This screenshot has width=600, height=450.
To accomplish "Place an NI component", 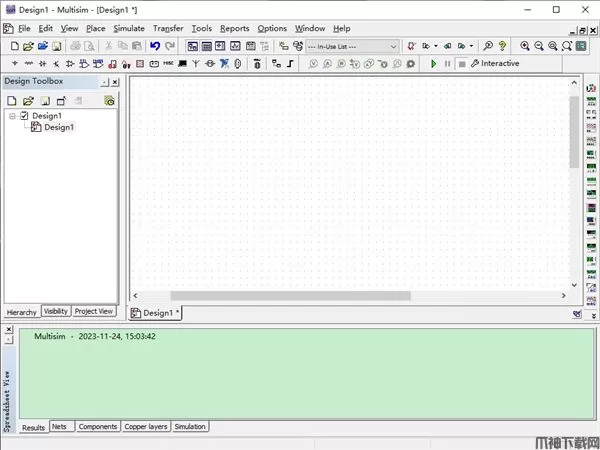I will (x=224, y=64).
